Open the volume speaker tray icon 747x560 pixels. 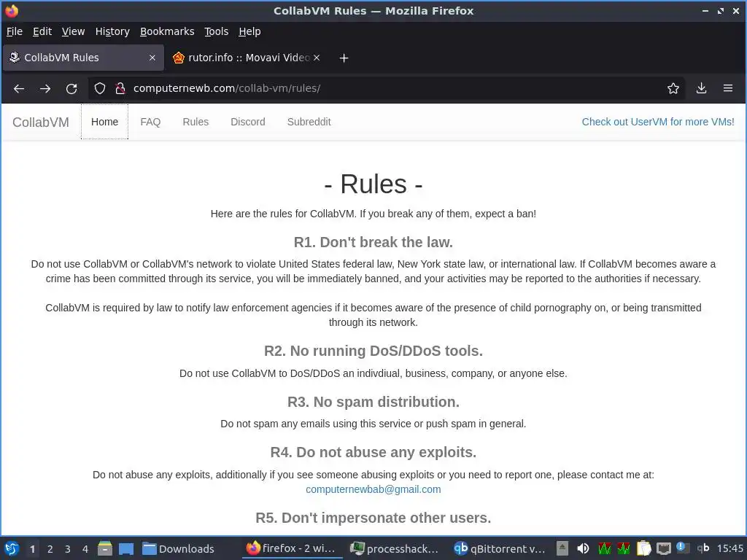tap(583, 548)
